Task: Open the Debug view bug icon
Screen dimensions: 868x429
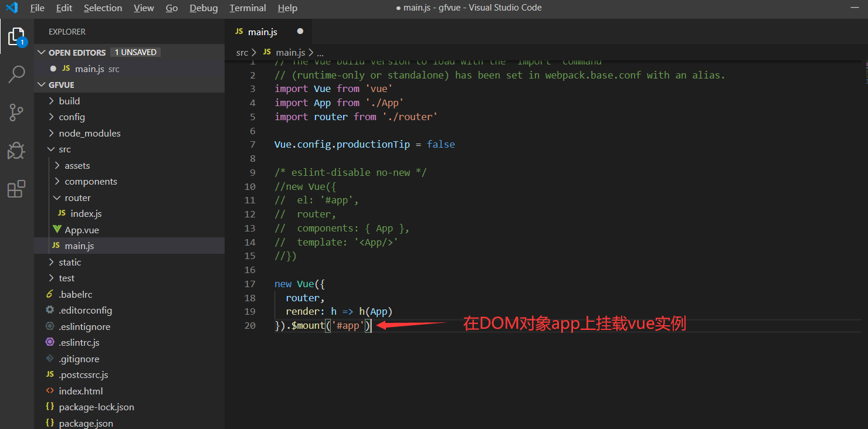Action: 16,151
